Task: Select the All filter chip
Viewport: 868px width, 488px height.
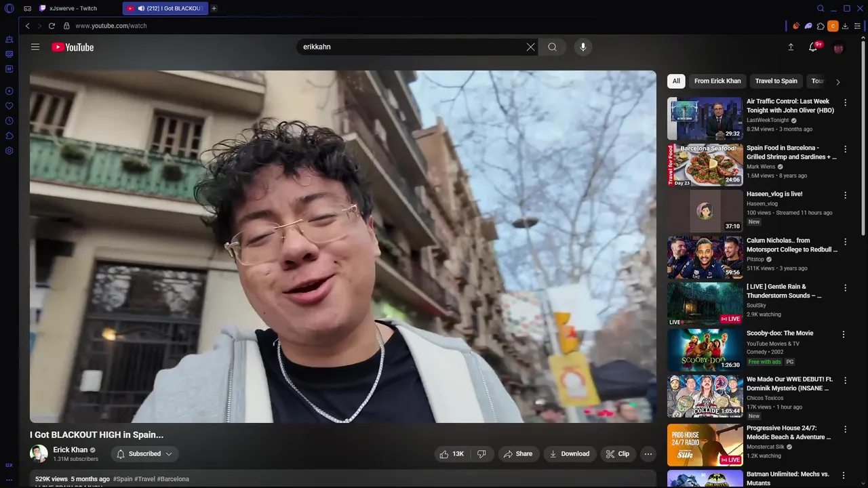Action: [x=676, y=81]
